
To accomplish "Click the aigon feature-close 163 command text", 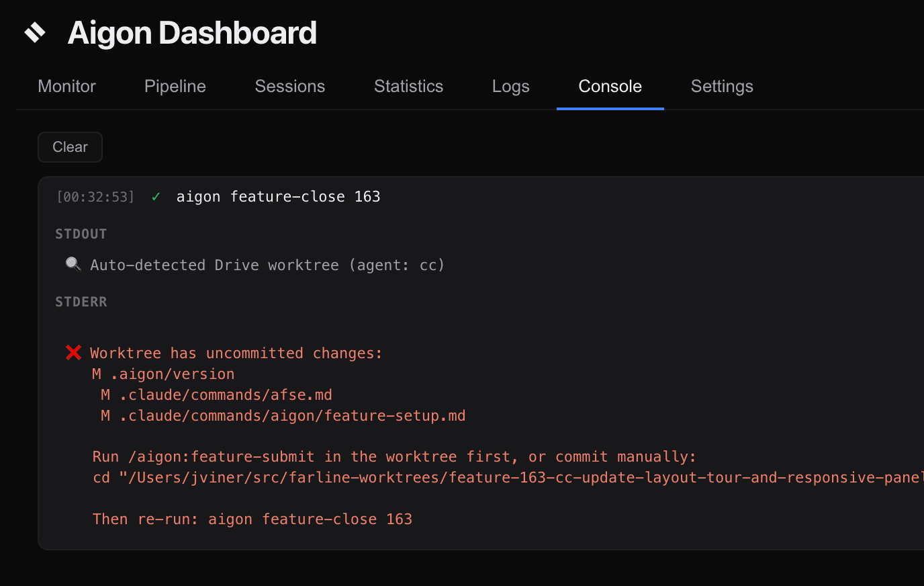I will [278, 197].
